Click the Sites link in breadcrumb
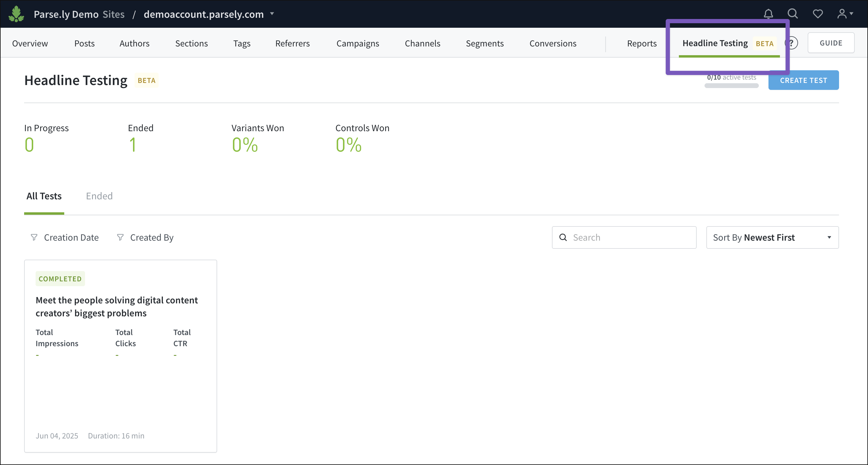The width and height of the screenshot is (868, 465). click(114, 14)
